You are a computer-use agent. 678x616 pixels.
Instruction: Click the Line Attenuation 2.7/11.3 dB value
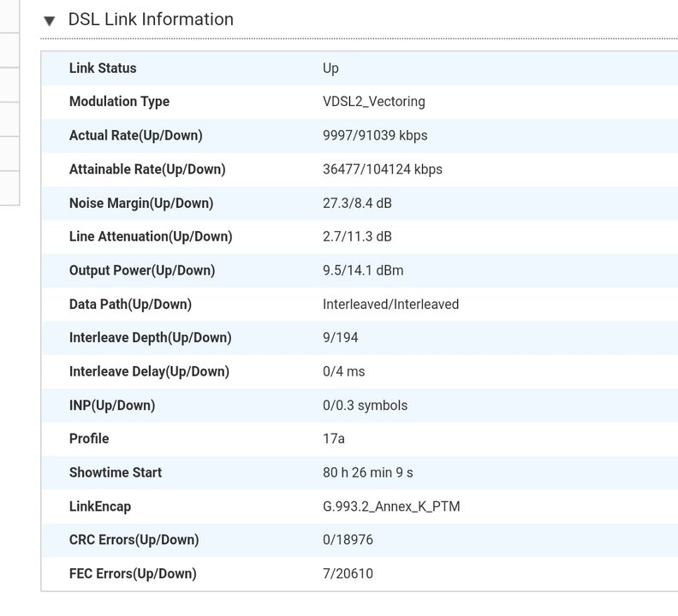coord(357,236)
